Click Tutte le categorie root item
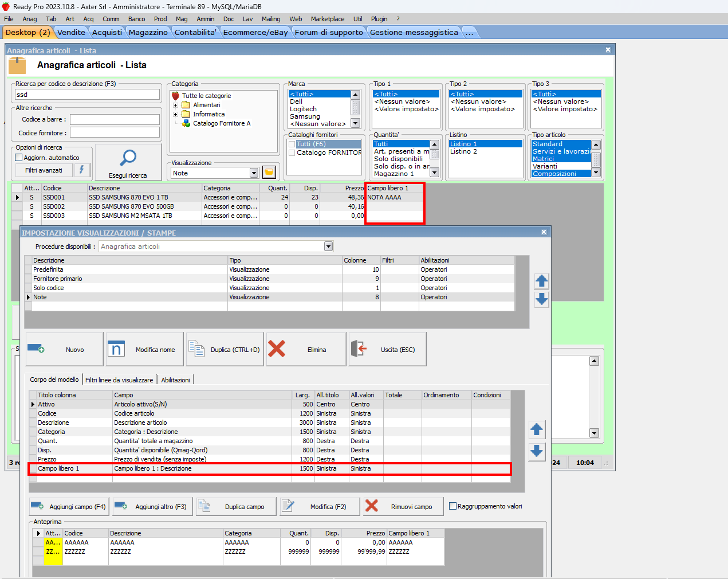Screen dimensions: 728x579 pos(206,96)
